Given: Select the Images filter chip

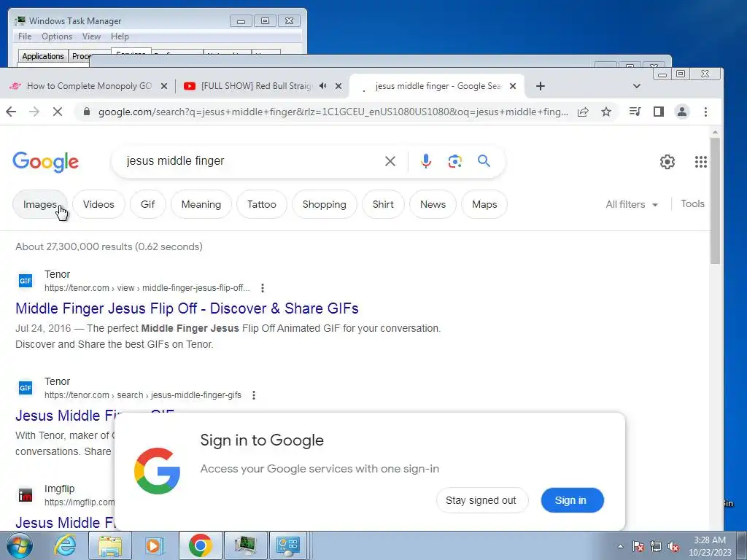Looking at the screenshot, I should click(40, 204).
